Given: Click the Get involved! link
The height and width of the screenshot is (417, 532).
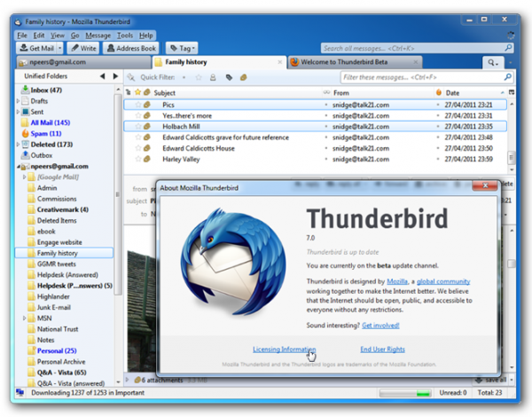Looking at the screenshot, I should pyautogui.click(x=380, y=326).
